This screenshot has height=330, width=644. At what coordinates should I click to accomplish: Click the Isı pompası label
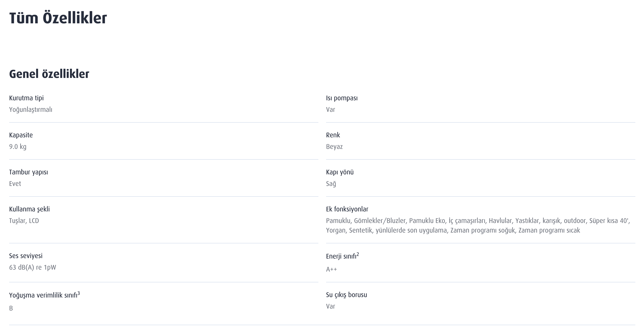coord(342,98)
